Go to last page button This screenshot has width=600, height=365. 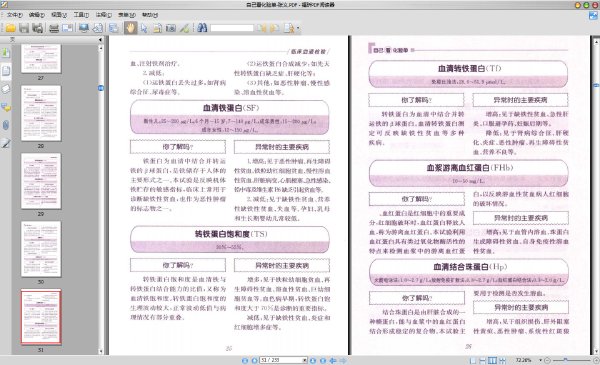[323, 360]
